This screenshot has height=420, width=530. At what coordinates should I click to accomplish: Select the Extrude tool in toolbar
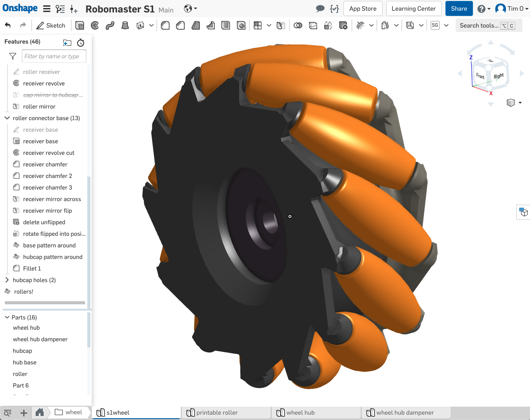(x=80, y=25)
